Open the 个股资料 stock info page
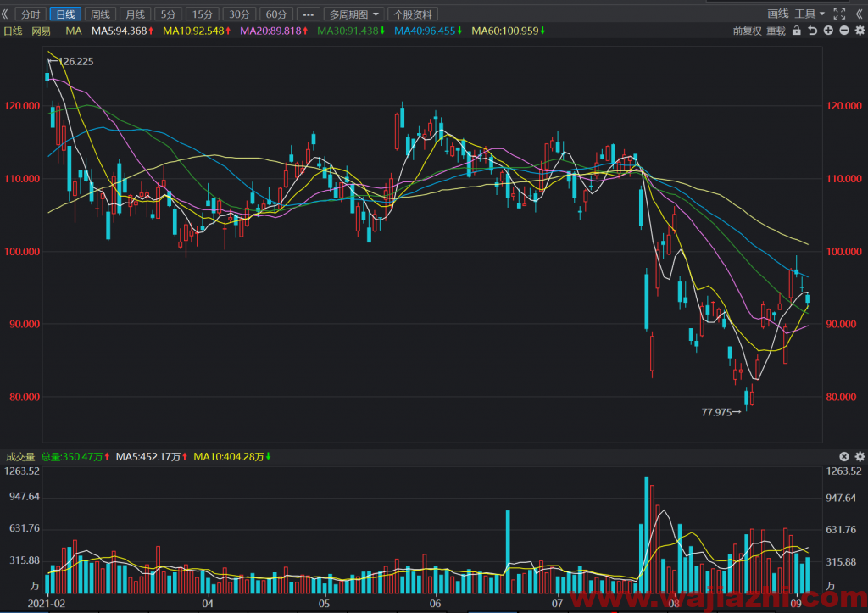Viewport: 868px width, 613px height. 413,14
